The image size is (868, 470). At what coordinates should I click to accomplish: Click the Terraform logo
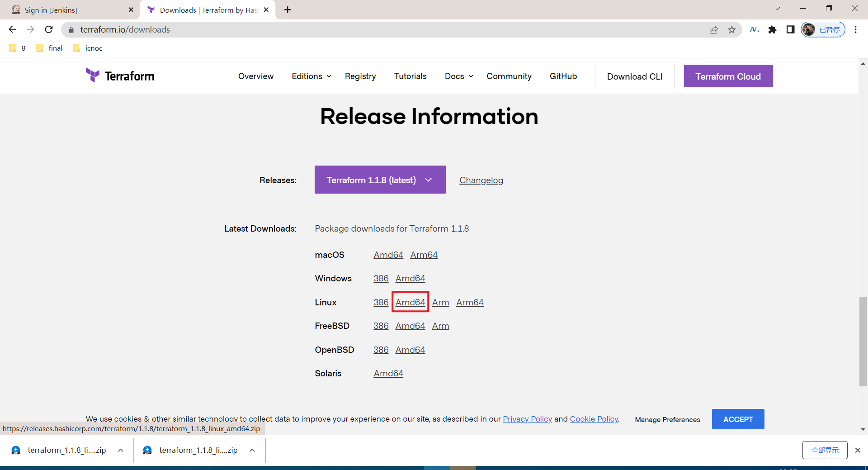pyautogui.click(x=120, y=76)
